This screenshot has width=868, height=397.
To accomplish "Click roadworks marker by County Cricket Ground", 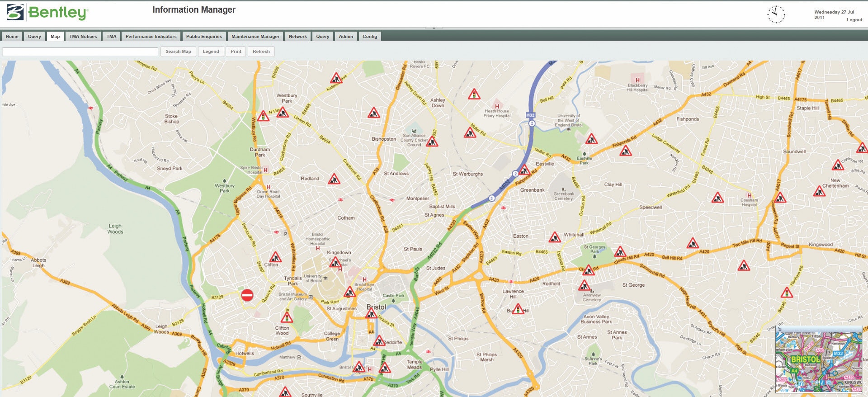I will click(432, 141).
